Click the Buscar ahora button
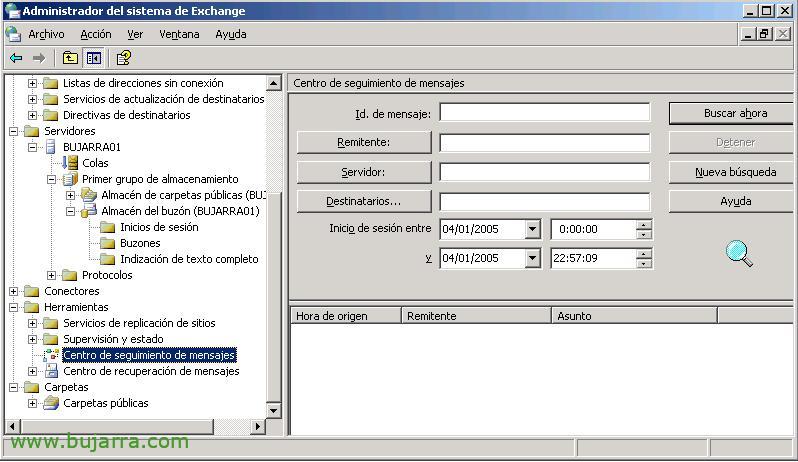Viewport: 798px width, 462px height. click(732, 113)
